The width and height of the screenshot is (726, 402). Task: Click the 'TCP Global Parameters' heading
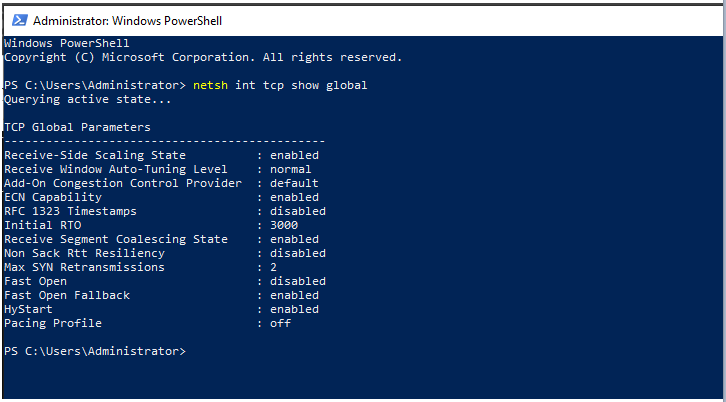[77, 127]
